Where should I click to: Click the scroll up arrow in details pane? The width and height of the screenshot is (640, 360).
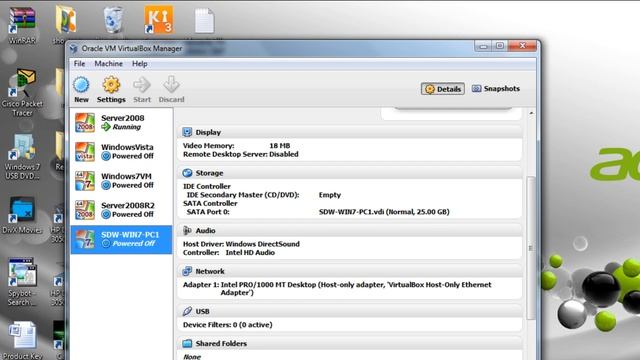pos(531,113)
